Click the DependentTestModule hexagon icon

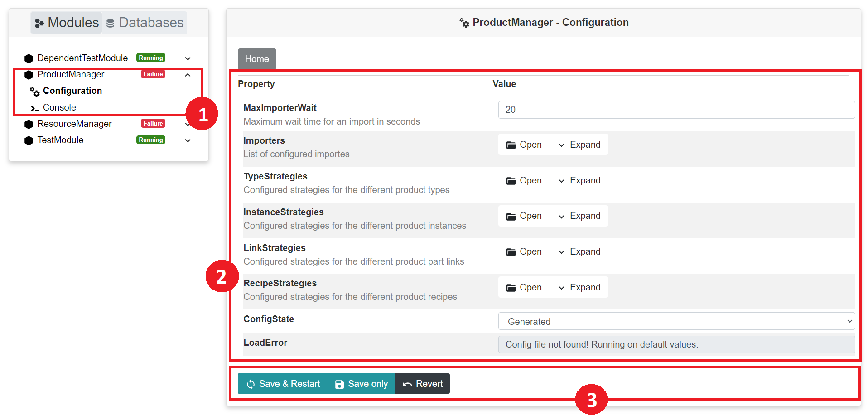(29, 58)
